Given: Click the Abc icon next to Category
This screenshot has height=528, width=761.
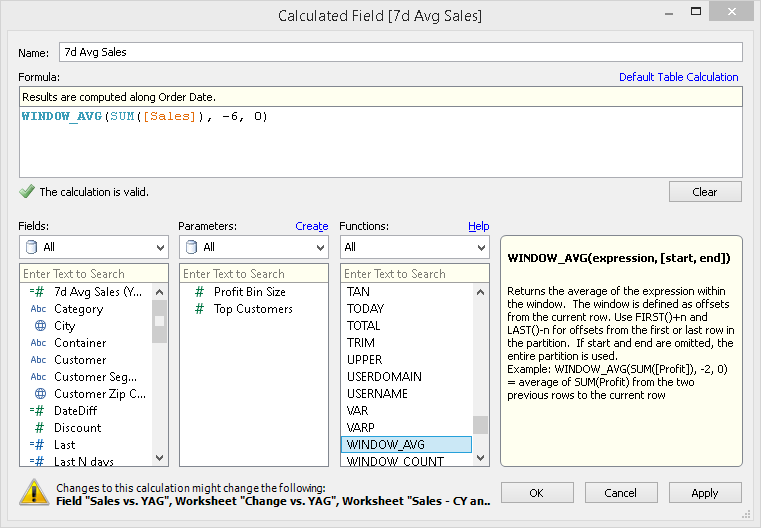Looking at the screenshot, I should 39,309.
